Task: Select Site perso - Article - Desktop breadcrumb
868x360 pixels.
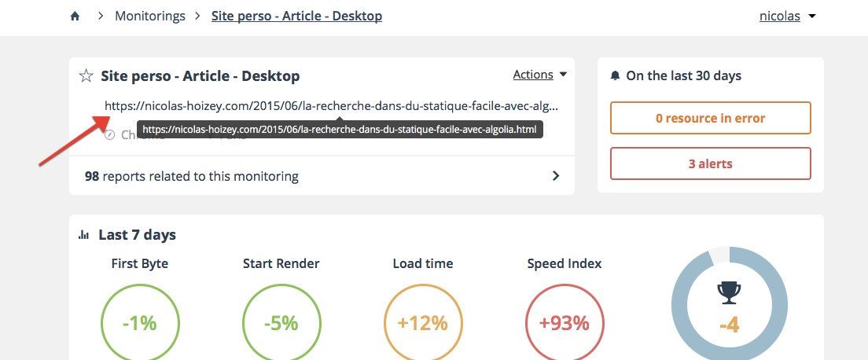Action: [x=296, y=16]
